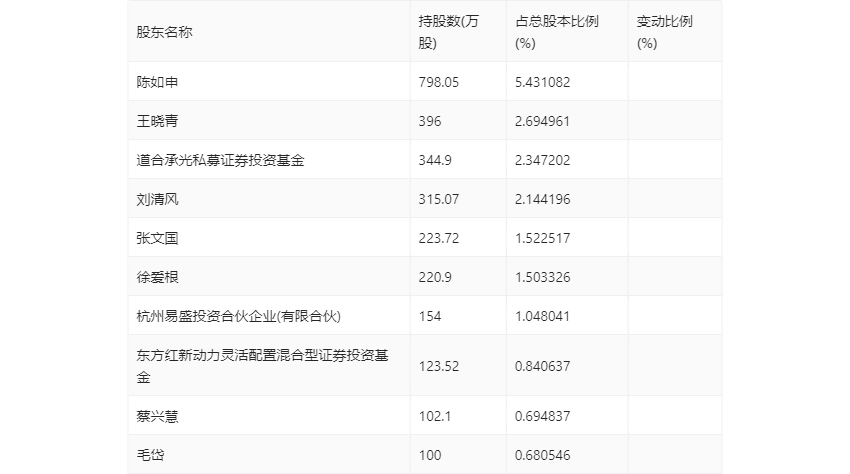850x474 pixels.
Task: Click percentage value 0.694837
Action: pos(543,416)
